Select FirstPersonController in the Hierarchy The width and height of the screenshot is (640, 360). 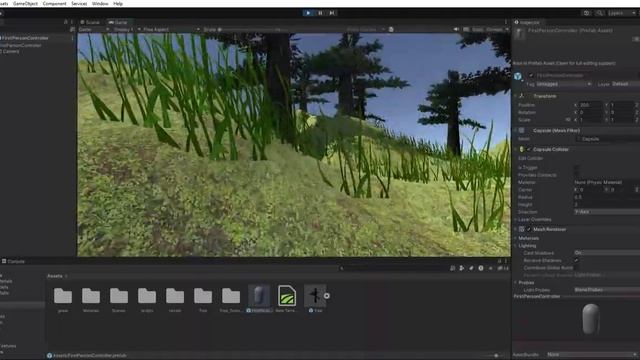pos(25,38)
